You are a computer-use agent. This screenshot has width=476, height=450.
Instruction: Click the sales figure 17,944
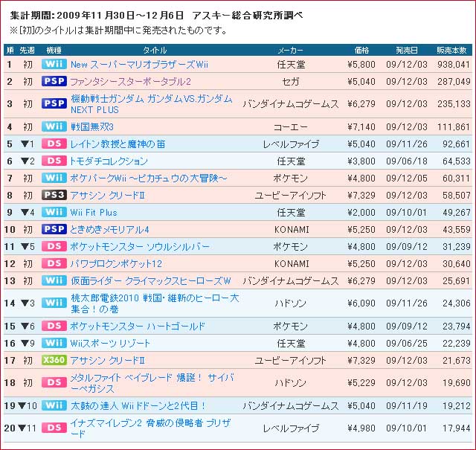coord(456,428)
